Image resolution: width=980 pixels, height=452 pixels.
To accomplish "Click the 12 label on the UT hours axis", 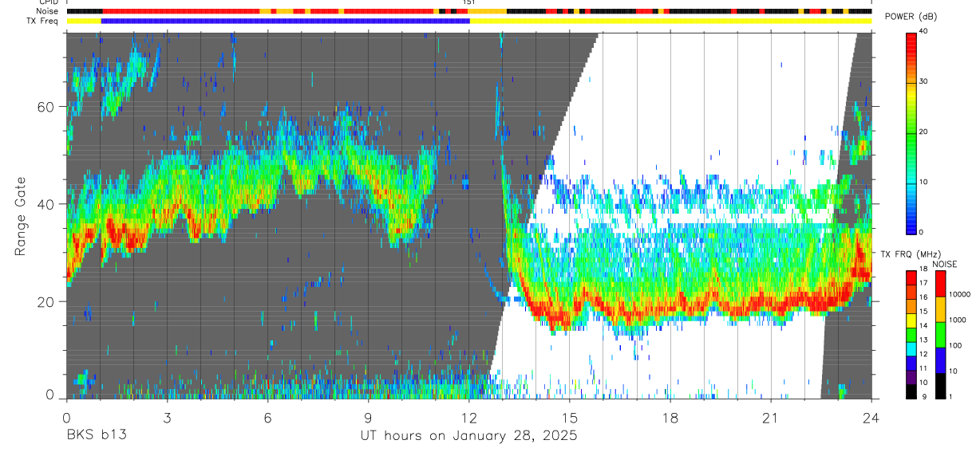I will point(468,418).
